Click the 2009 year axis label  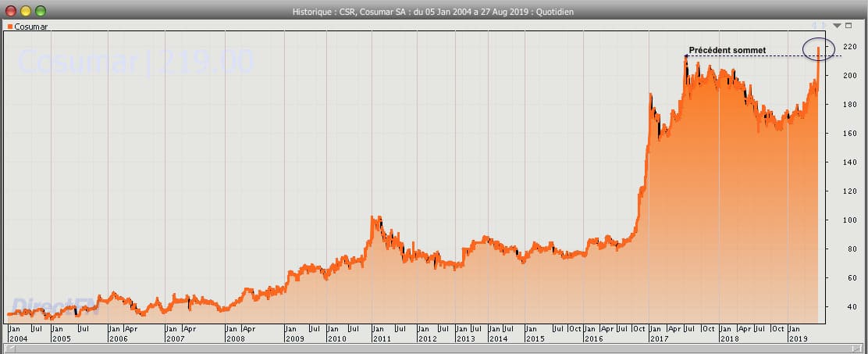point(294,338)
